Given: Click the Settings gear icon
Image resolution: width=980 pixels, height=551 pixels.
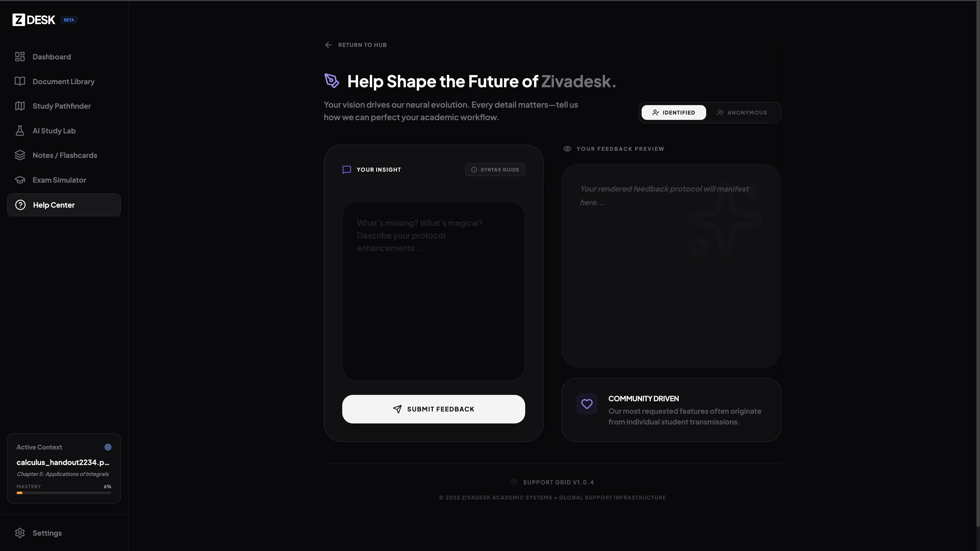Looking at the screenshot, I should pyautogui.click(x=20, y=533).
